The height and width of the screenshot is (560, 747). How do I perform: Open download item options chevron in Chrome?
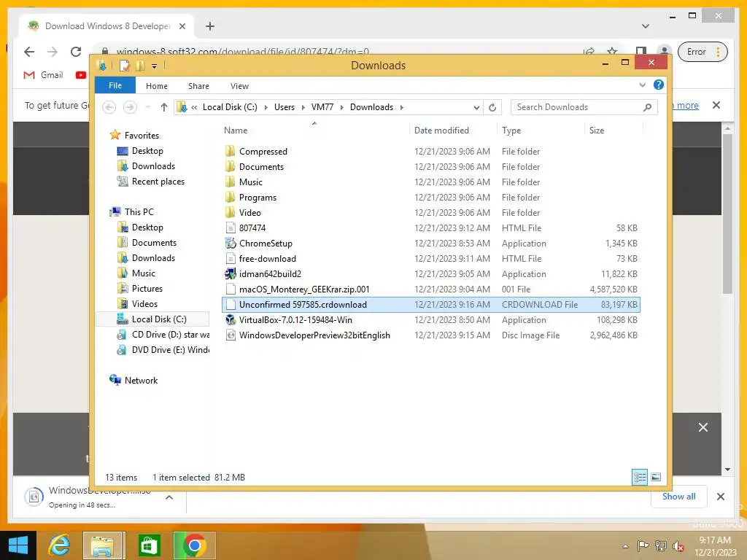pyautogui.click(x=169, y=497)
